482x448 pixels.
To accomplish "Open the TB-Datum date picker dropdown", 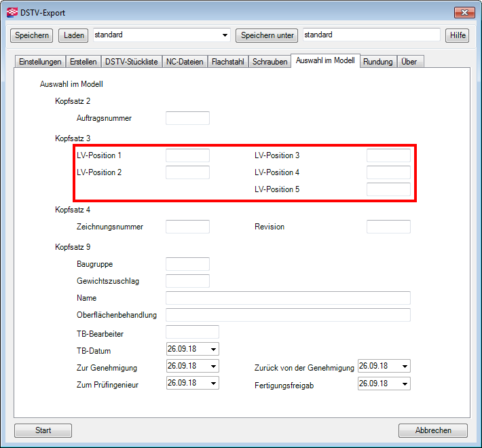I will [x=214, y=350].
